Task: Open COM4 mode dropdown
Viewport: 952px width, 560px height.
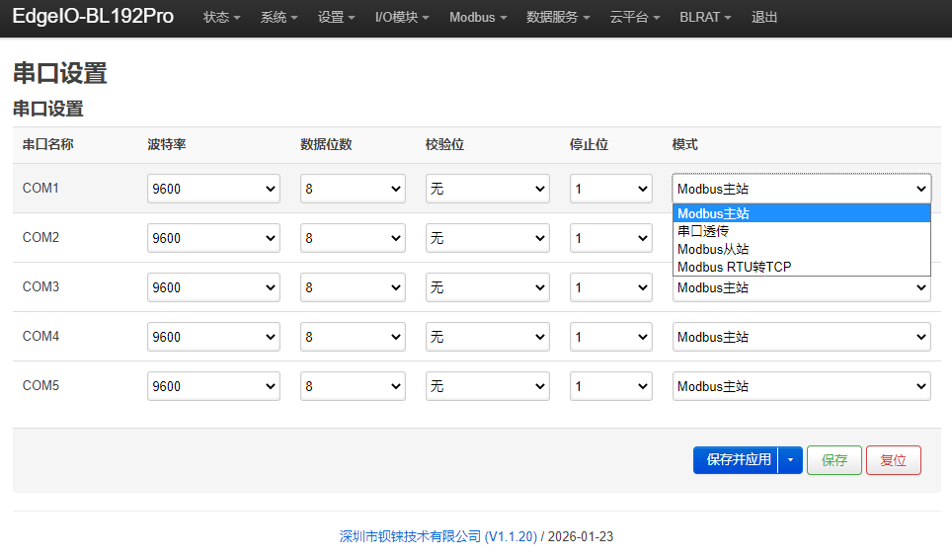Action: click(802, 337)
